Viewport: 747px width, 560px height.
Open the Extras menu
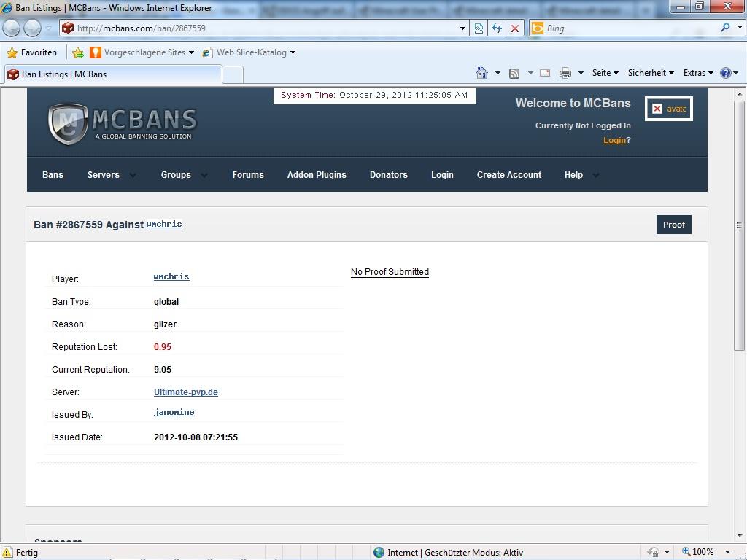(698, 73)
